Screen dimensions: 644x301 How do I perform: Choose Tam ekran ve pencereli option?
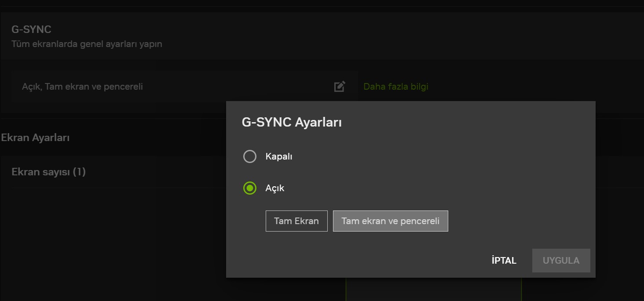point(391,221)
